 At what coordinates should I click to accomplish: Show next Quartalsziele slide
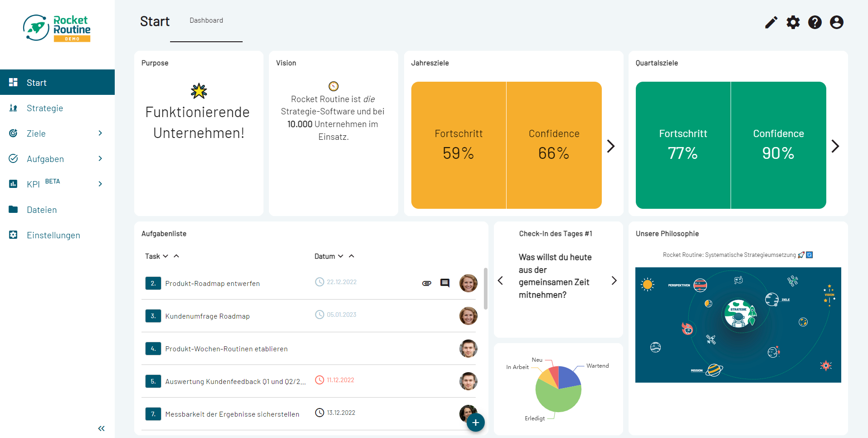pos(835,146)
